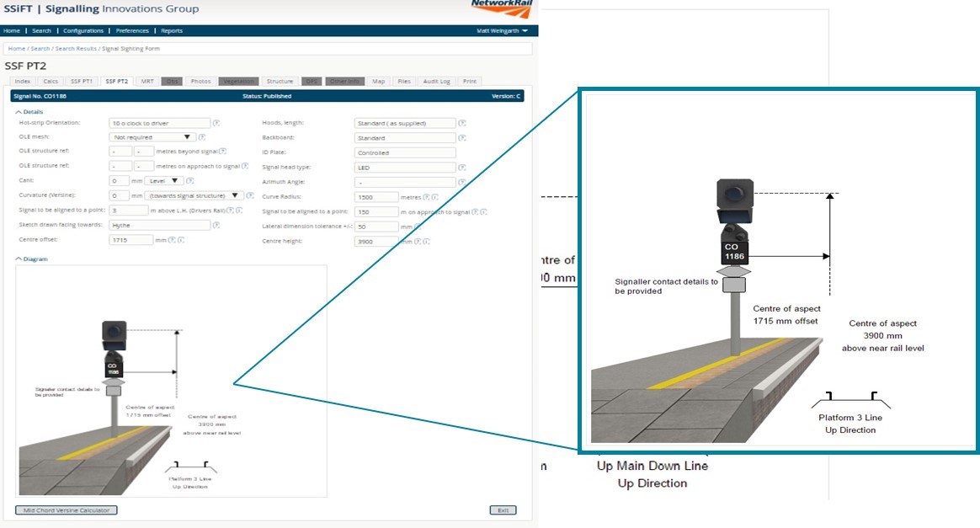Switch to the Calcs tab
Viewport: 980px width, 528px height.
coord(51,81)
